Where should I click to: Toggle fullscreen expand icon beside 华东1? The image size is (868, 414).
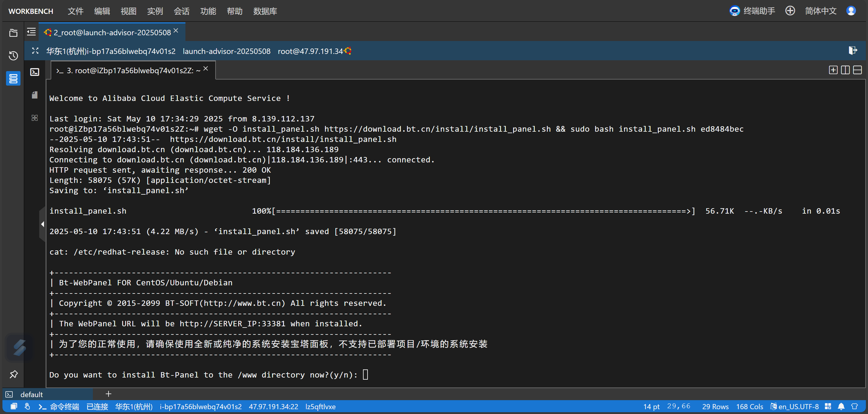(35, 51)
